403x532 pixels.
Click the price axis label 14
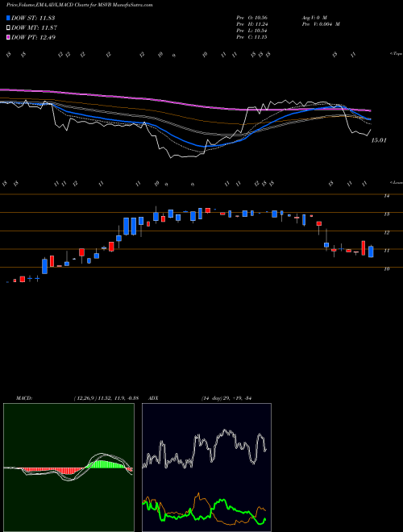(x=386, y=196)
